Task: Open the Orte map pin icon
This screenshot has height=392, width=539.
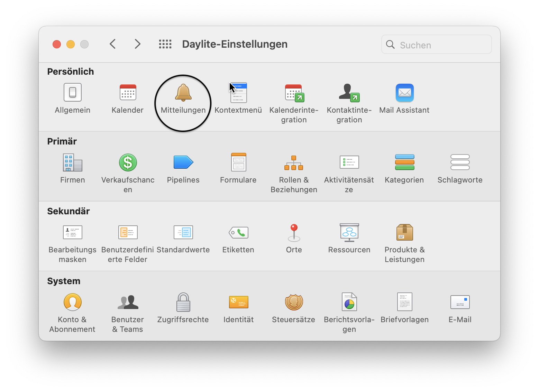Action: pos(294,232)
